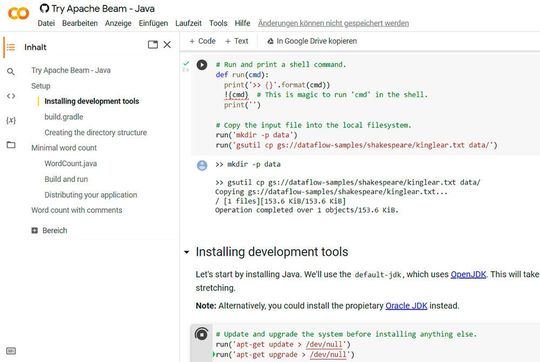This screenshot has width=540, height=362.
Task: Open the Einfügen menu
Action: click(153, 23)
